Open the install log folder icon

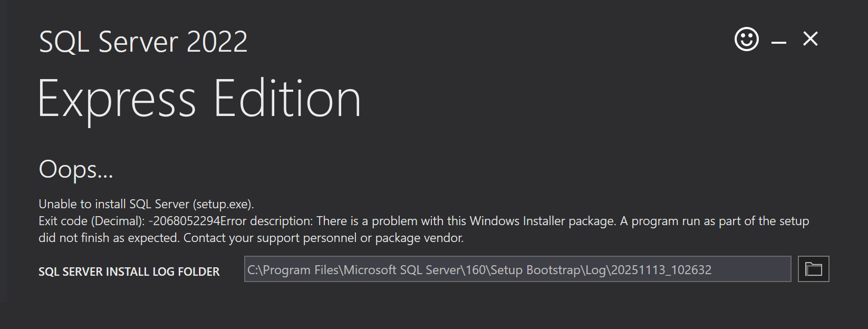tap(813, 269)
